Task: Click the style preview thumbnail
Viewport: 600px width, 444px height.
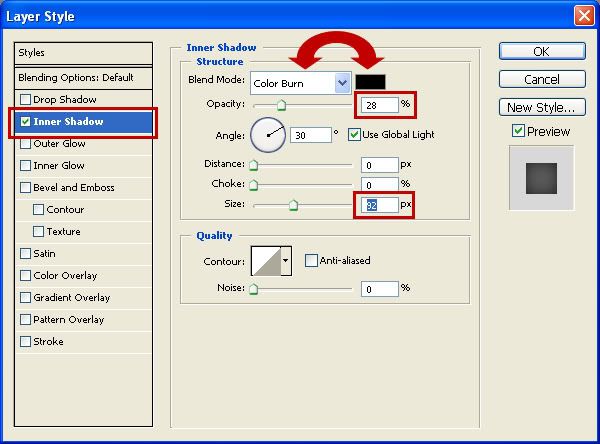Action: point(541,178)
